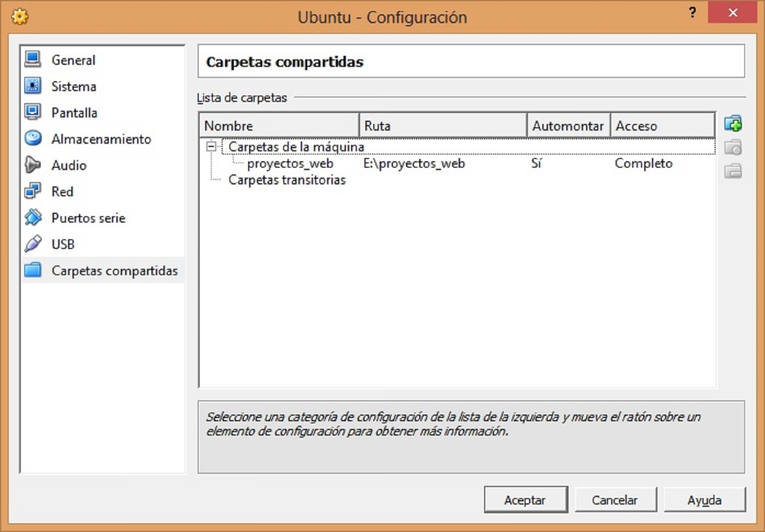Click the Sí automount value
This screenshot has height=532, width=765.
click(536, 163)
